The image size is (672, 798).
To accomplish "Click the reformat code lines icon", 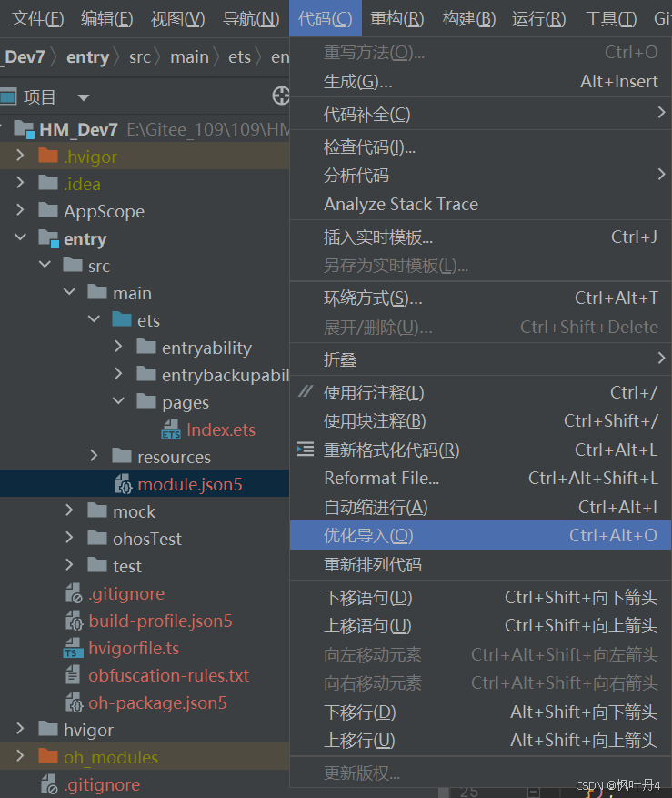I will click(x=306, y=449).
